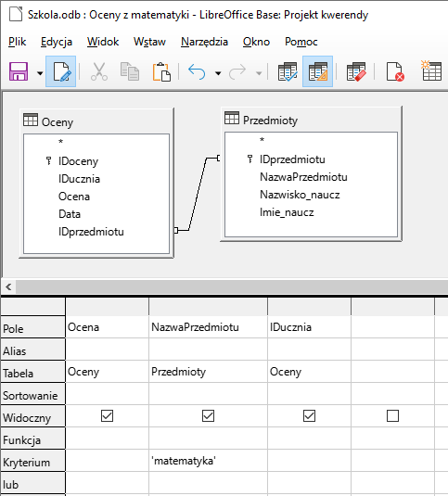Open the Plik menu
The width and height of the screenshot is (448, 496).
[x=17, y=42]
